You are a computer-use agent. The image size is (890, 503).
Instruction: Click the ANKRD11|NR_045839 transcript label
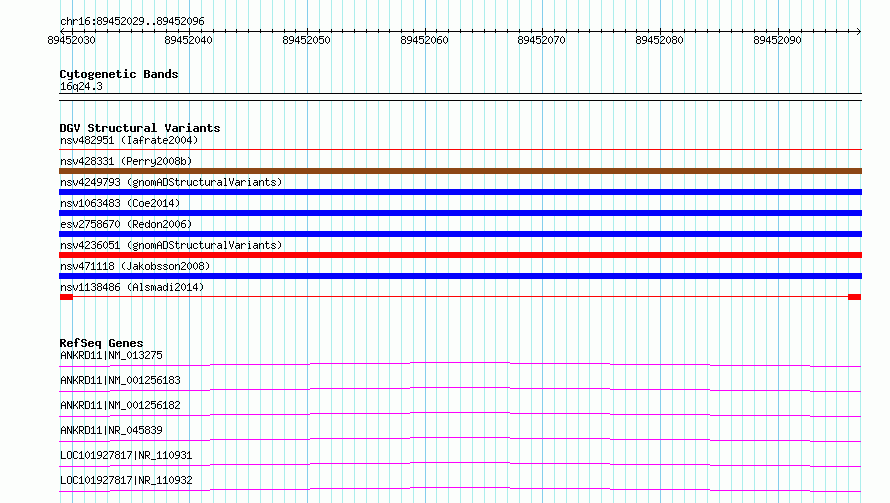point(111,430)
